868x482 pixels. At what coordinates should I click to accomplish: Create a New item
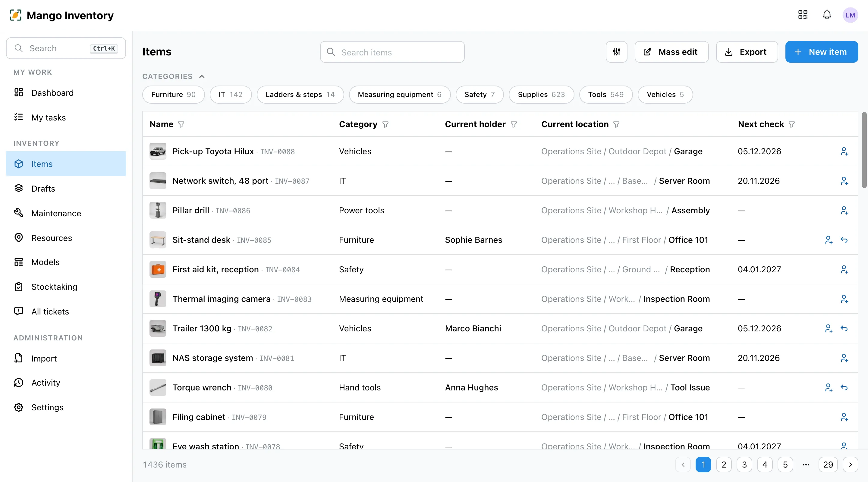822,52
